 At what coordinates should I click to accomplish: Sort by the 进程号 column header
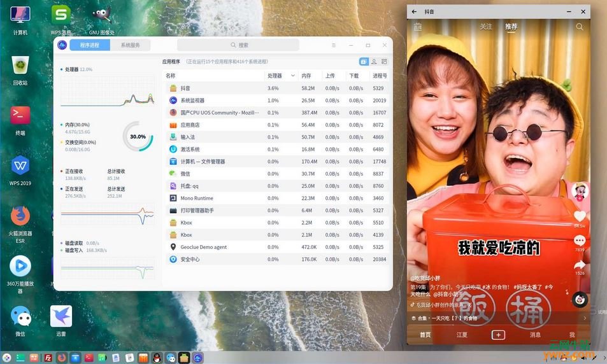pyautogui.click(x=380, y=76)
